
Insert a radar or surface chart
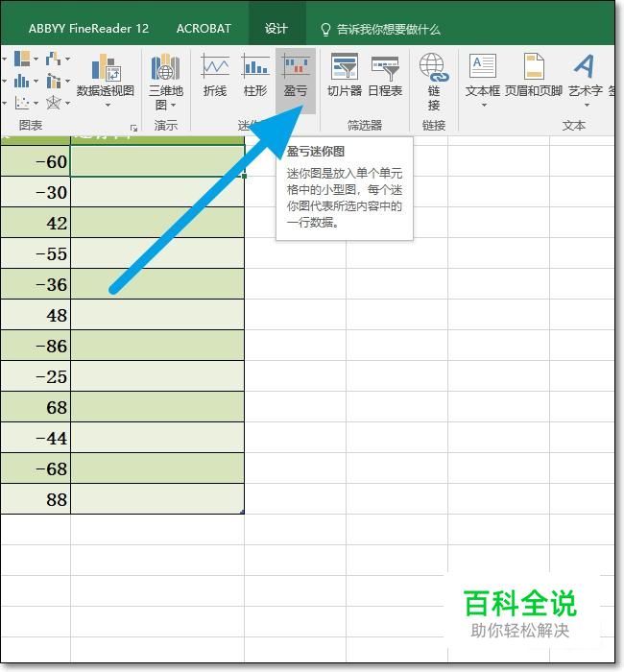coord(53,103)
